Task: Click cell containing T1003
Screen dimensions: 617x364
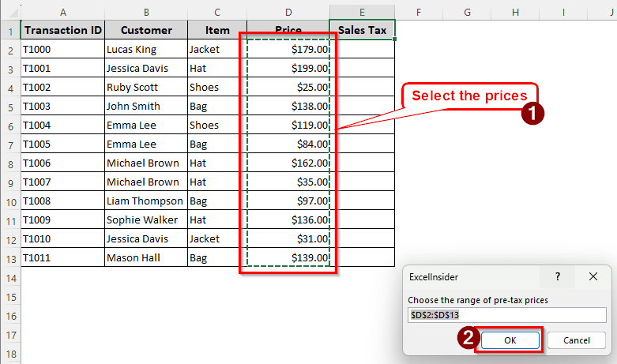Action: (62, 106)
